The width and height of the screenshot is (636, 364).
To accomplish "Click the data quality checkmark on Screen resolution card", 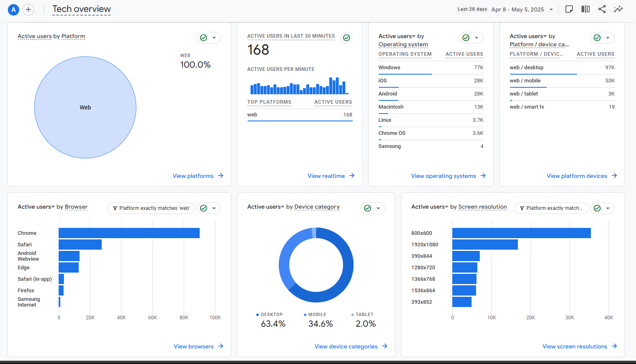I will tap(597, 208).
